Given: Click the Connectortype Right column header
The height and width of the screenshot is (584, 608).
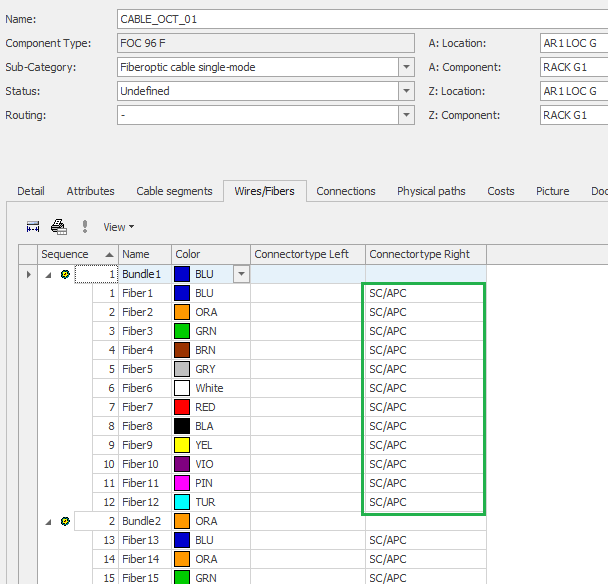Looking at the screenshot, I should [426, 254].
